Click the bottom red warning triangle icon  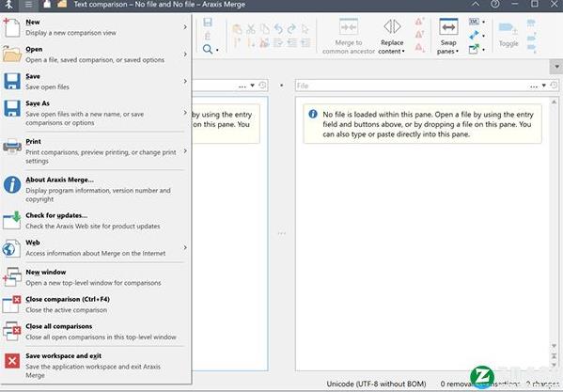419,47
